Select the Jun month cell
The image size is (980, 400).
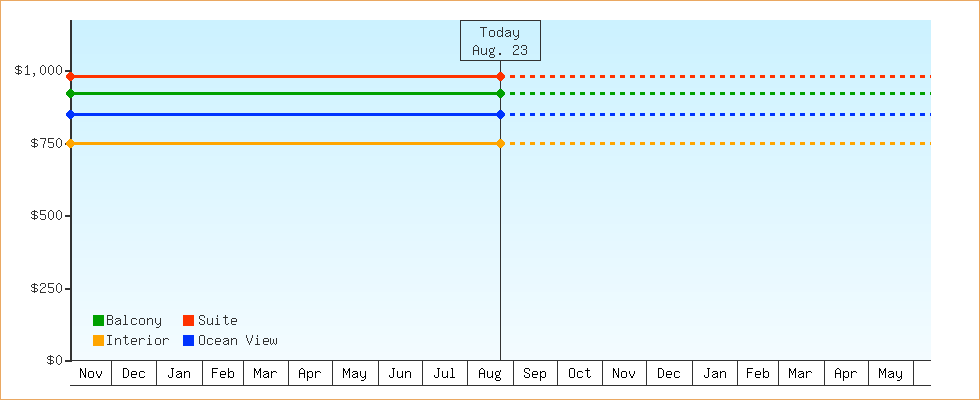click(400, 373)
